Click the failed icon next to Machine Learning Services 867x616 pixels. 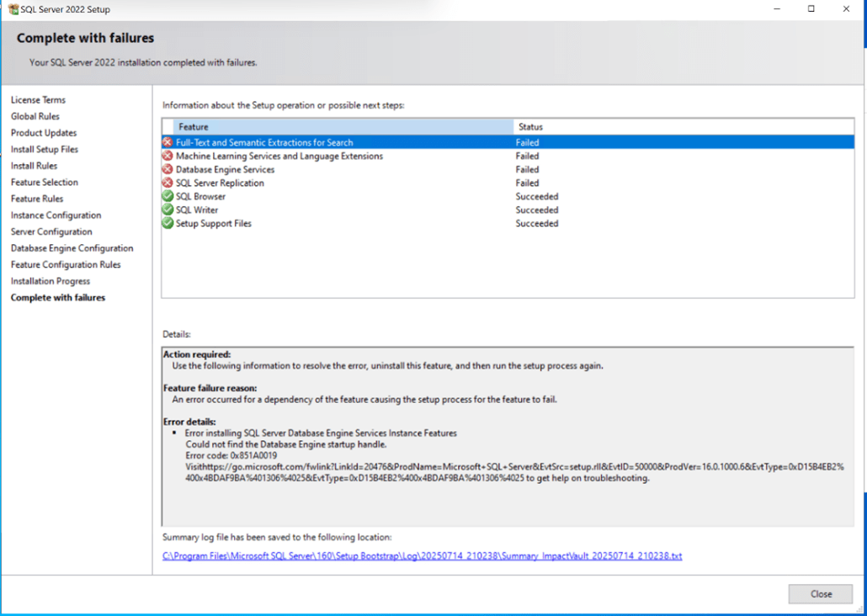pos(168,156)
